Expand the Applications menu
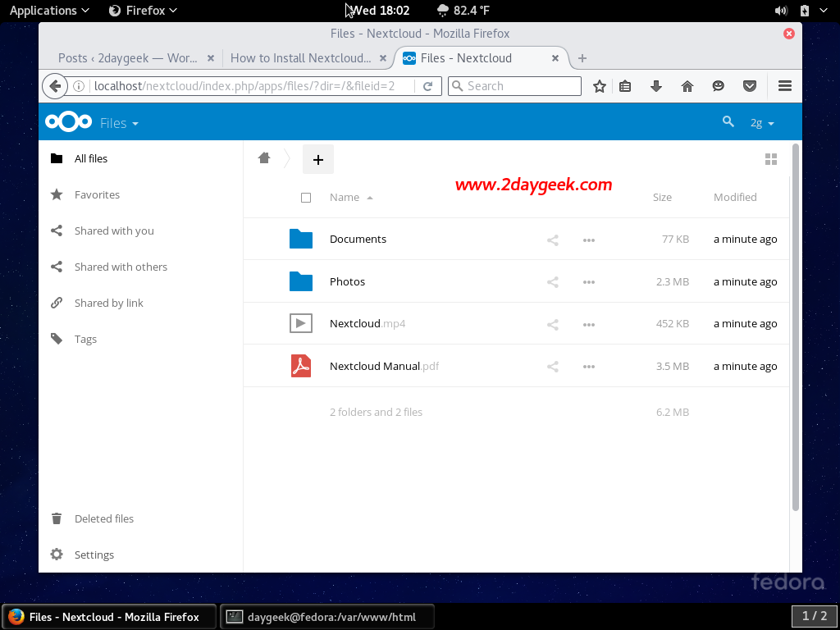This screenshot has height=630, width=840. coord(49,10)
